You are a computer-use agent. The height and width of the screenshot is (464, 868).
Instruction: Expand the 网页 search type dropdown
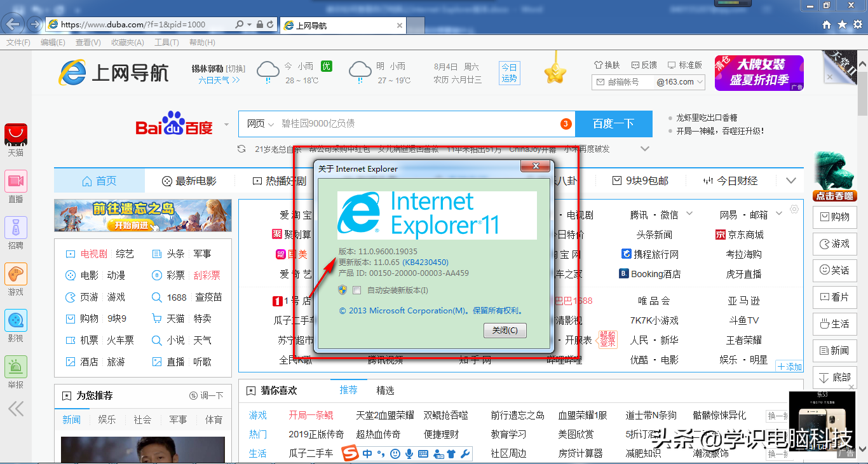(261, 124)
